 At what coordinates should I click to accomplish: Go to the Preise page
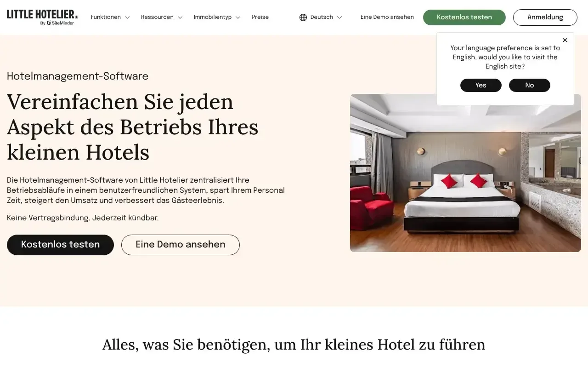(260, 17)
